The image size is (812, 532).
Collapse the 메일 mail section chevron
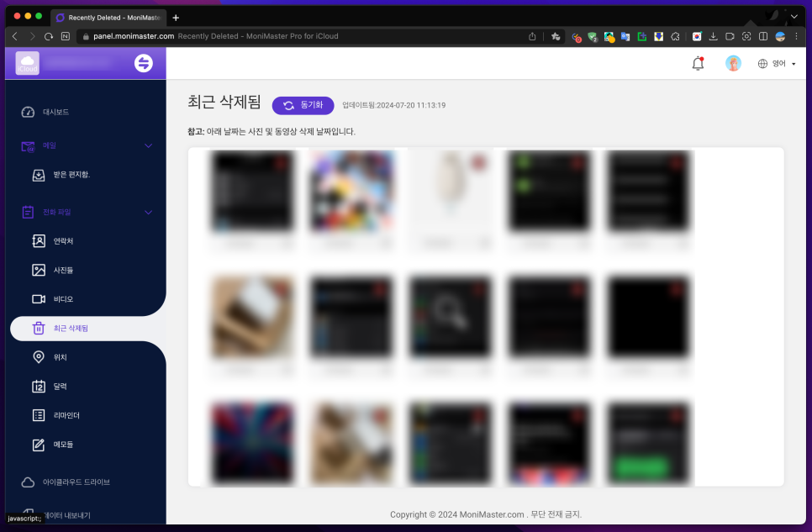[148, 146]
